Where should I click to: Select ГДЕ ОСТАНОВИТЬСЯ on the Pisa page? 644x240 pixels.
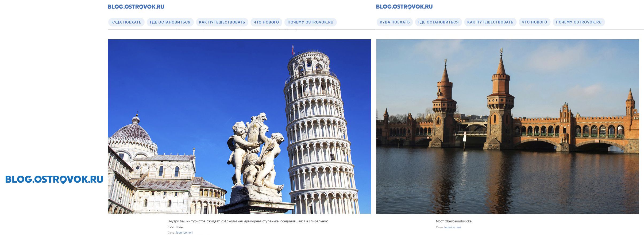pyautogui.click(x=170, y=22)
